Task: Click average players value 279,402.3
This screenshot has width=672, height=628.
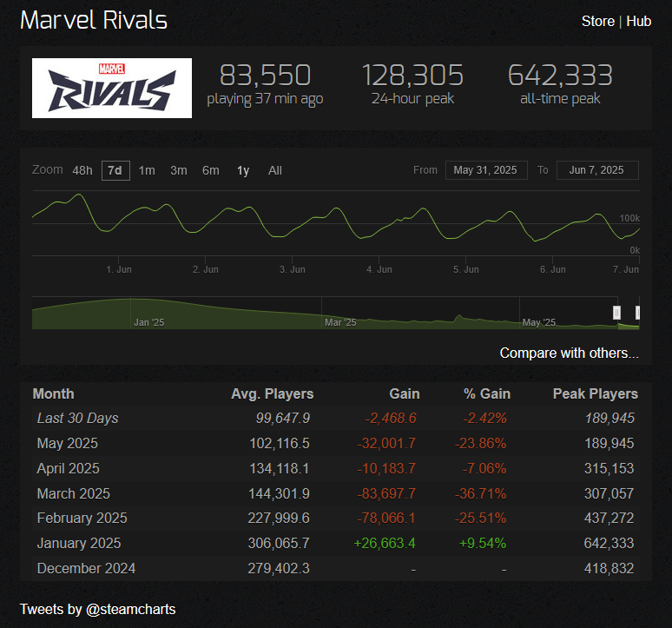Action: (x=279, y=568)
